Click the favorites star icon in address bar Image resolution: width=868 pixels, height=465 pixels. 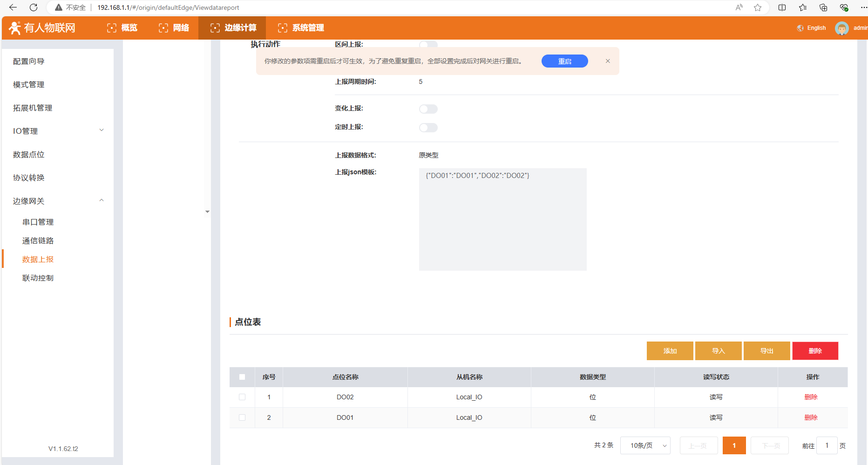[x=758, y=7]
